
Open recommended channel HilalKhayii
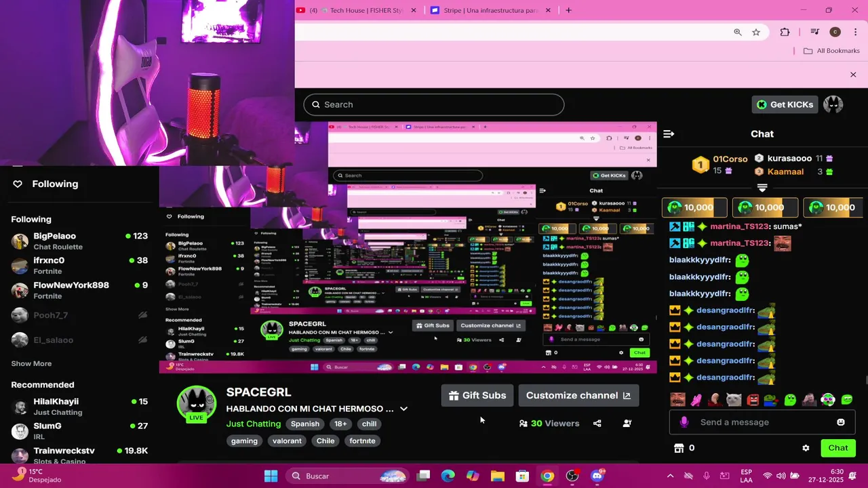(79, 407)
